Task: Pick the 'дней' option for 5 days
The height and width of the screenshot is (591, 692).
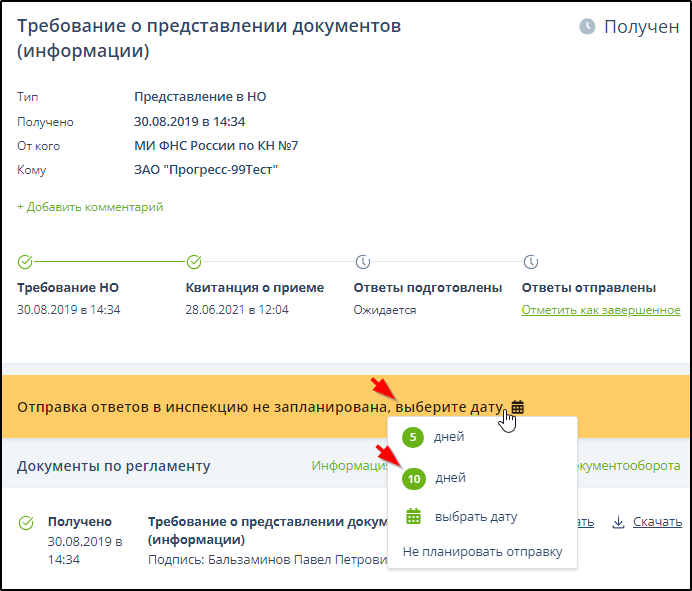Action: point(449,437)
